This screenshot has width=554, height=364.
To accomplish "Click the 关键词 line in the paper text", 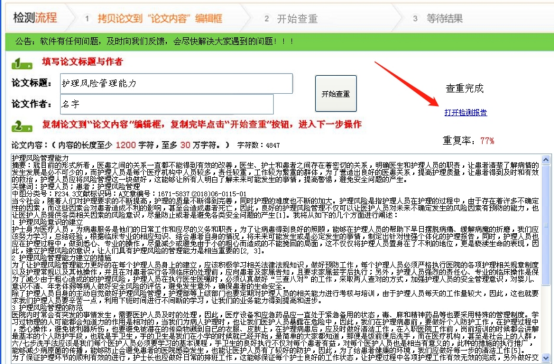I will tap(76, 186).
